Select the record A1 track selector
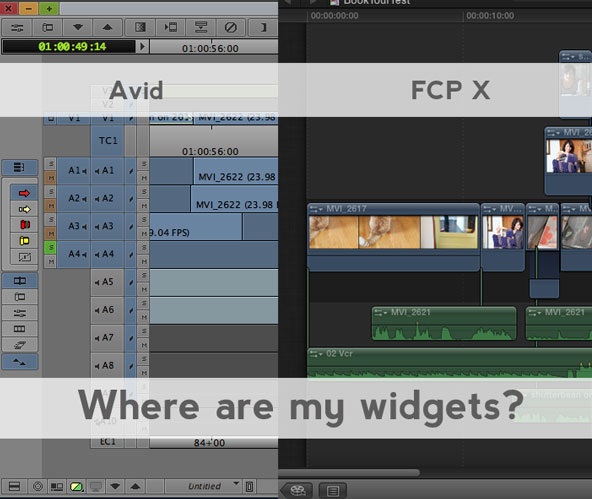This screenshot has width=592, height=499. pos(108,171)
